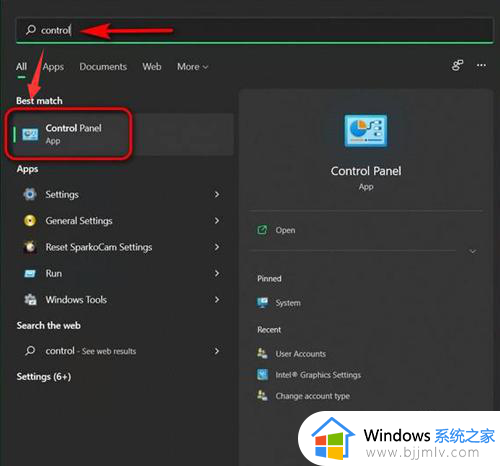Click the search input field containing 'control'
The width and height of the screenshot is (500, 466).
point(255,30)
